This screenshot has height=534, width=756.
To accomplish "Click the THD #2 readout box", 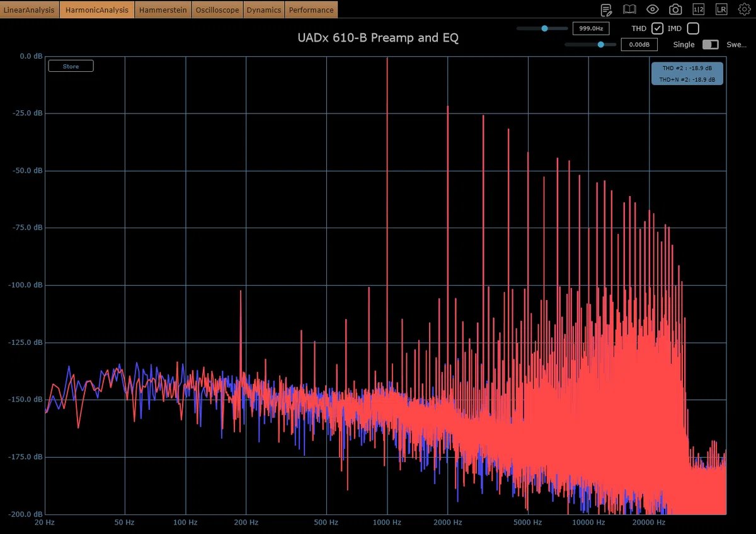I will (x=687, y=74).
